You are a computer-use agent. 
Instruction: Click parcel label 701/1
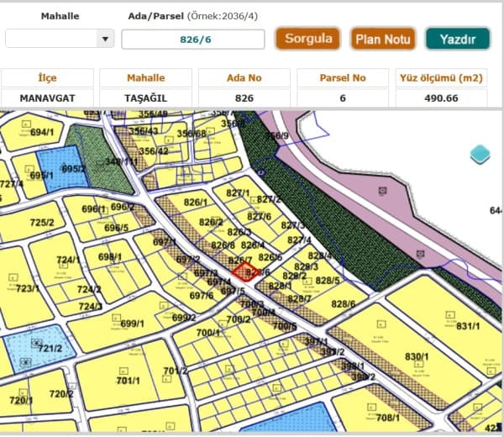point(128,381)
